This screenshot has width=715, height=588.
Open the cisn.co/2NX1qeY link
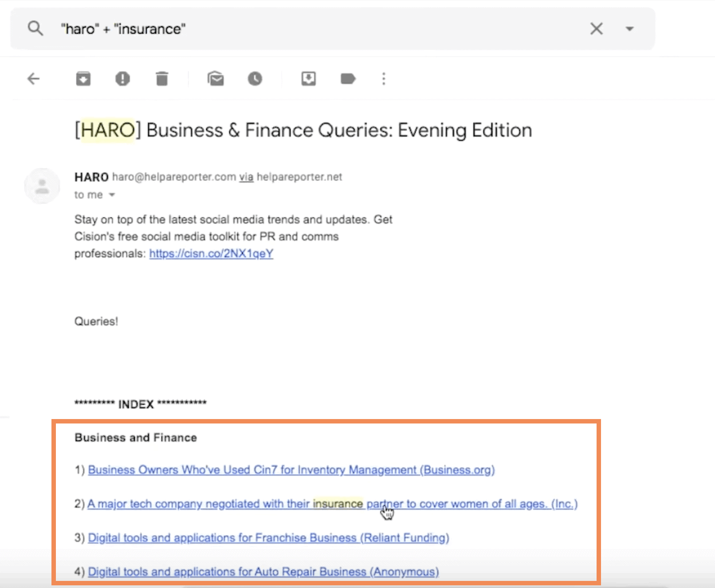[211, 254]
